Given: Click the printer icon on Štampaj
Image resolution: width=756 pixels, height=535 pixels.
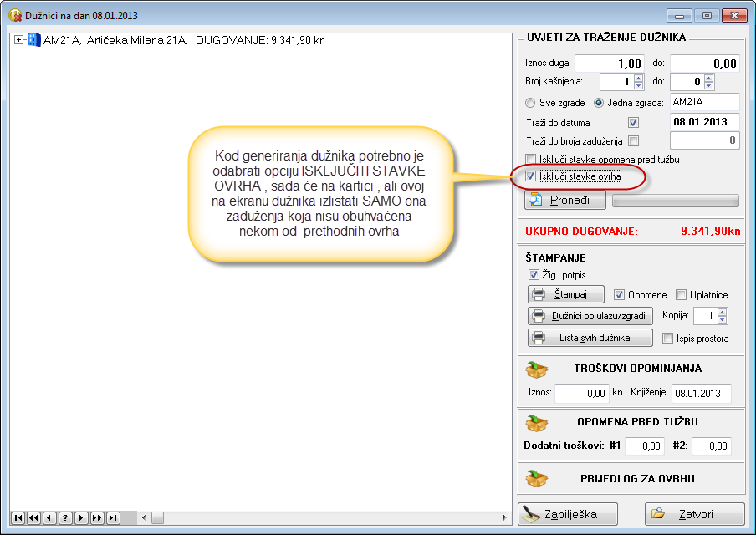Looking at the screenshot, I should [539, 294].
